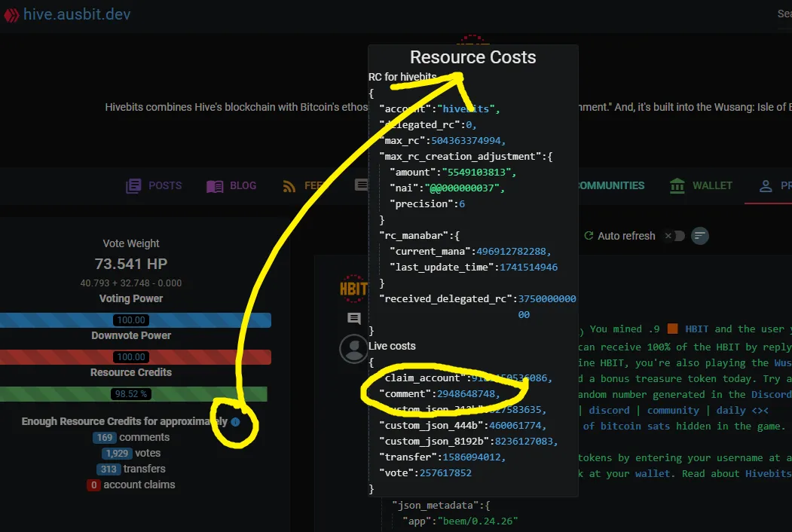Open the WALLET tab
Screen dimensions: 792x532
tap(701, 185)
